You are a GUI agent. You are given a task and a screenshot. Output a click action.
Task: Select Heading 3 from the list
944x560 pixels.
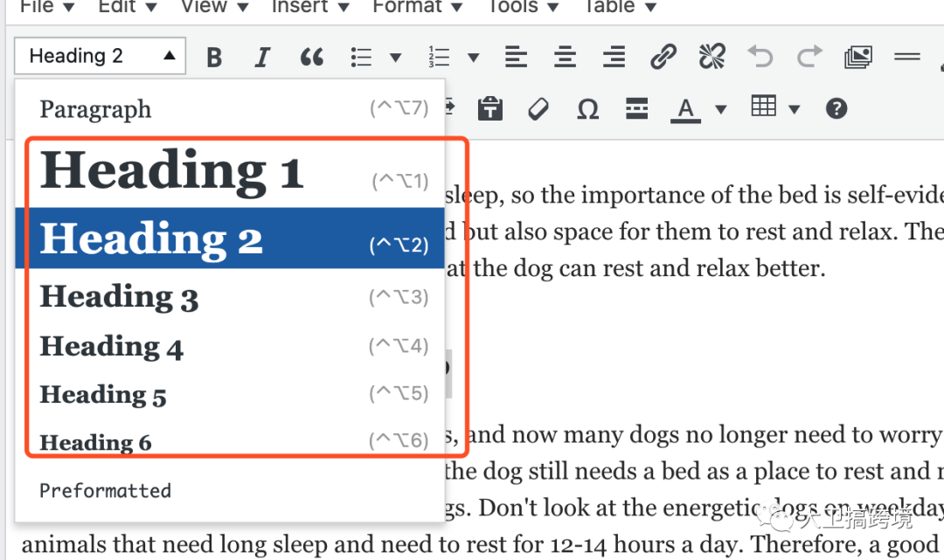click(119, 296)
